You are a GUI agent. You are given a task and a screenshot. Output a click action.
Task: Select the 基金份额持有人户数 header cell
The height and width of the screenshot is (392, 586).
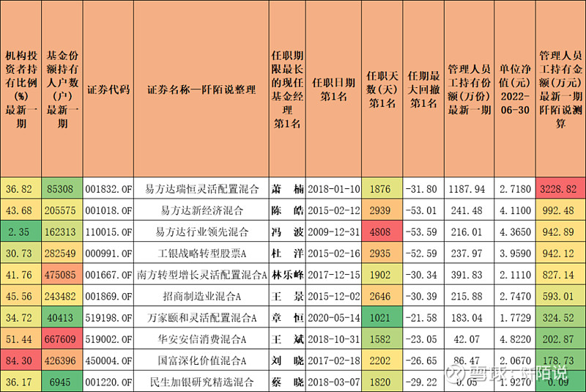[x=62, y=89]
